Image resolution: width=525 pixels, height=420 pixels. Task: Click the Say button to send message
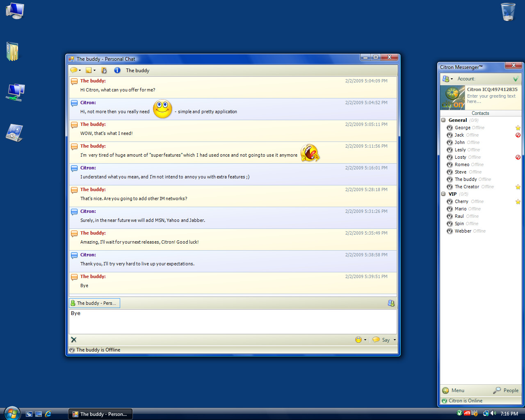[x=381, y=340]
